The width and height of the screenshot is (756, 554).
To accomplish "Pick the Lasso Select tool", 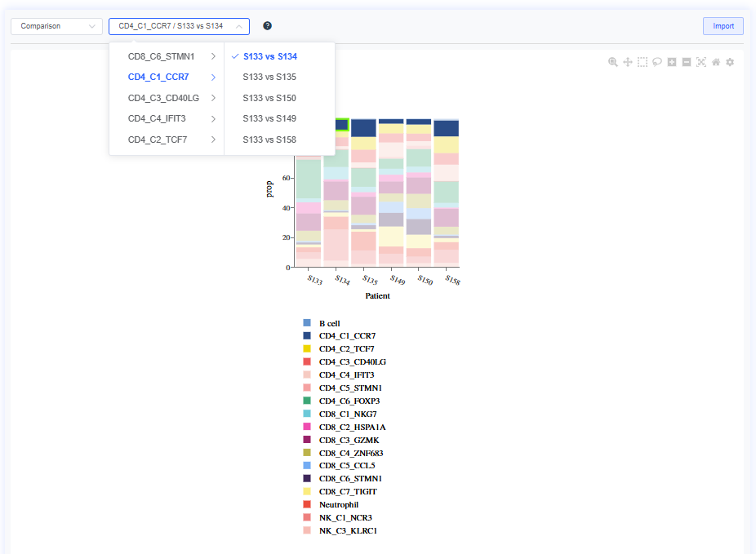I will pyautogui.click(x=657, y=62).
